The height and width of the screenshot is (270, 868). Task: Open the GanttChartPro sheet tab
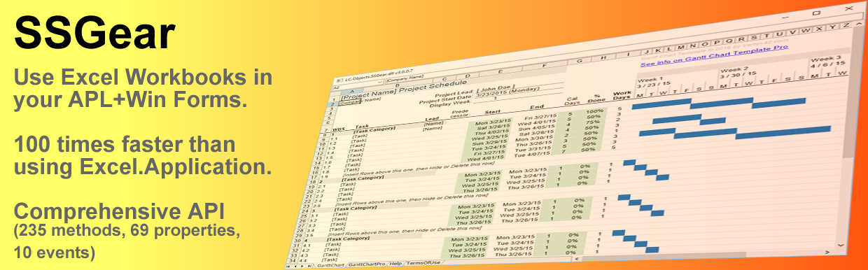pos(366,264)
